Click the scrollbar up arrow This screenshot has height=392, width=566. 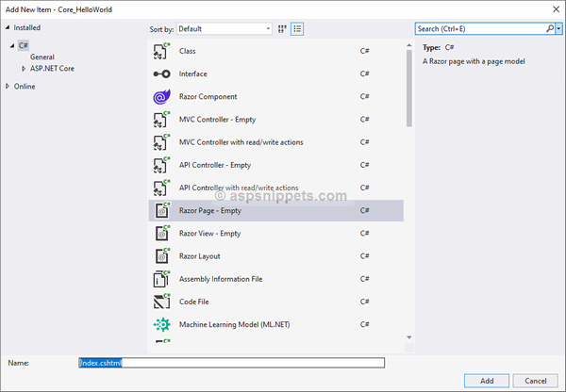409,45
